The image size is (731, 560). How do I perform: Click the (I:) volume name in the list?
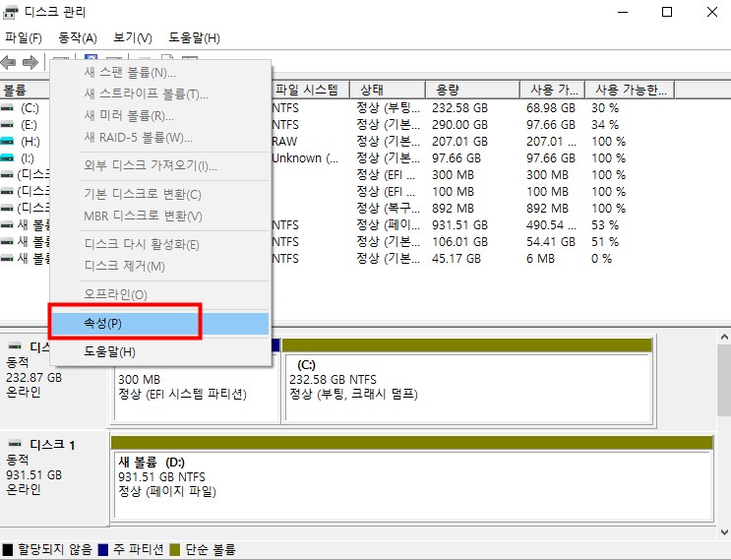point(28,158)
